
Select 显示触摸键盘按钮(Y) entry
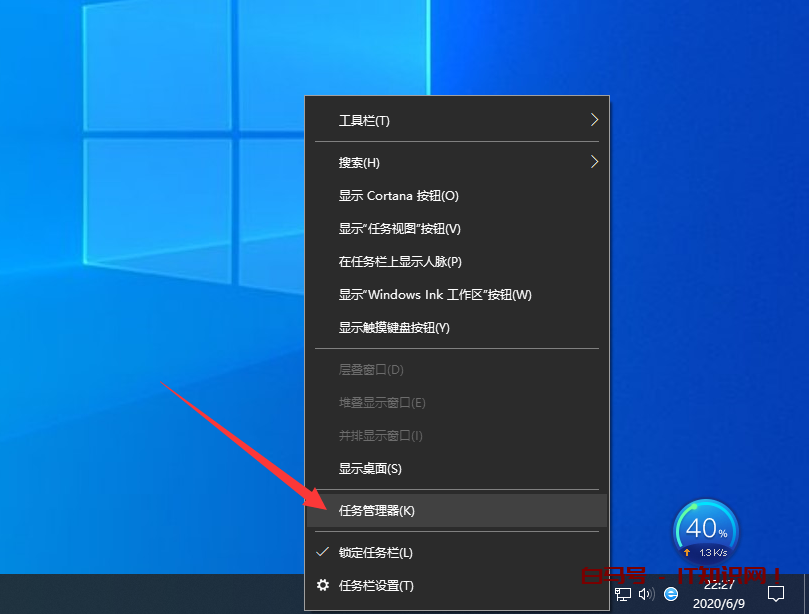(x=394, y=328)
